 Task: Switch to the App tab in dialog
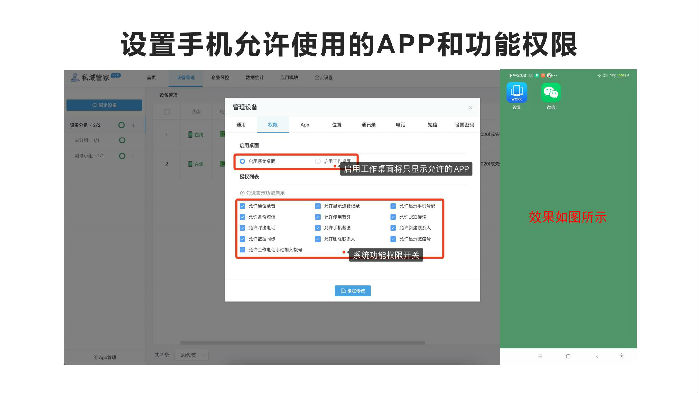305,125
